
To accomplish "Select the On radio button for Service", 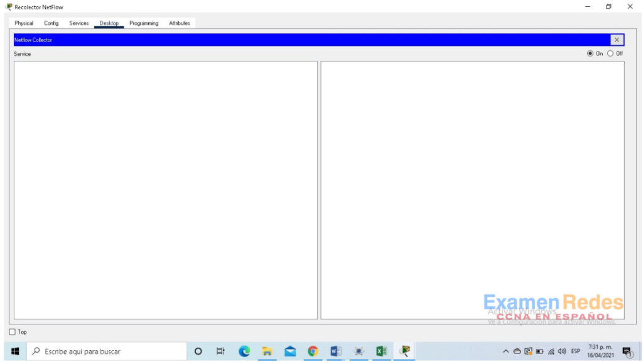I will click(x=590, y=53).
